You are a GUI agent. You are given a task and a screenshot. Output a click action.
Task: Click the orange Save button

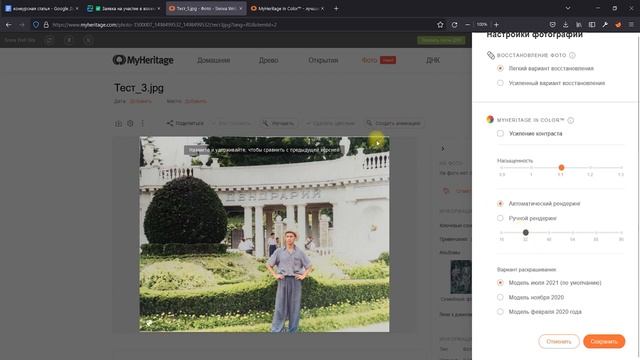[604, 341]
